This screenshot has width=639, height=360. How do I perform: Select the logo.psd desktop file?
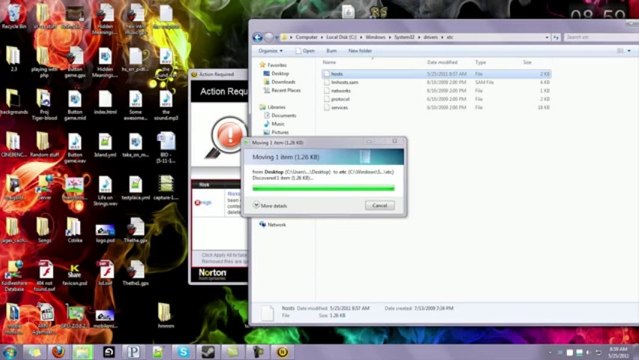pyautogui.click(x=105, y=233)
